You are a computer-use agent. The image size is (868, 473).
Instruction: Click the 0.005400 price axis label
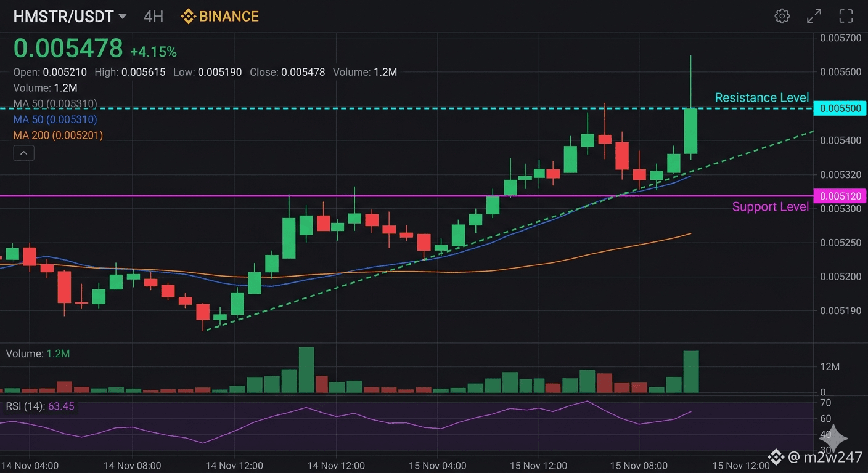point(840,140)
